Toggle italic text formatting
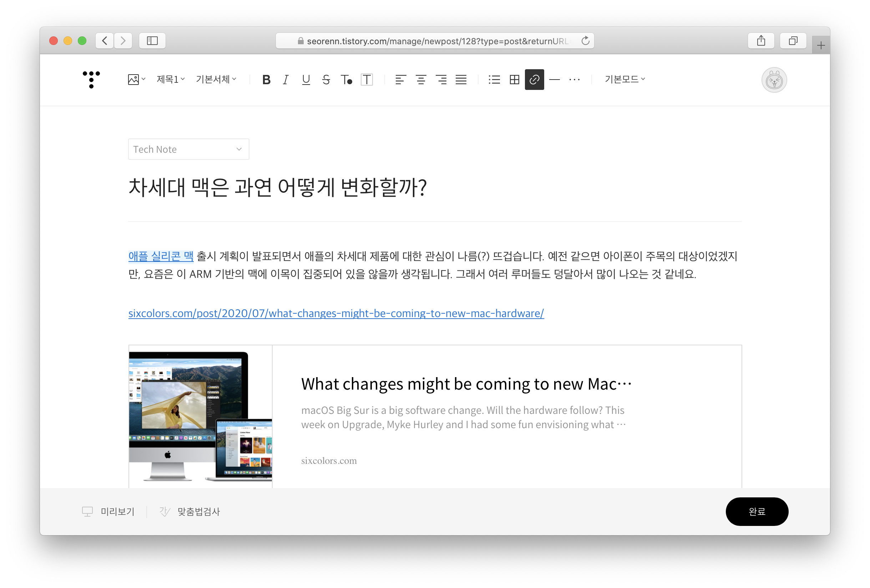The height and width of the screenshot is (588, 870). coord(285,79)
